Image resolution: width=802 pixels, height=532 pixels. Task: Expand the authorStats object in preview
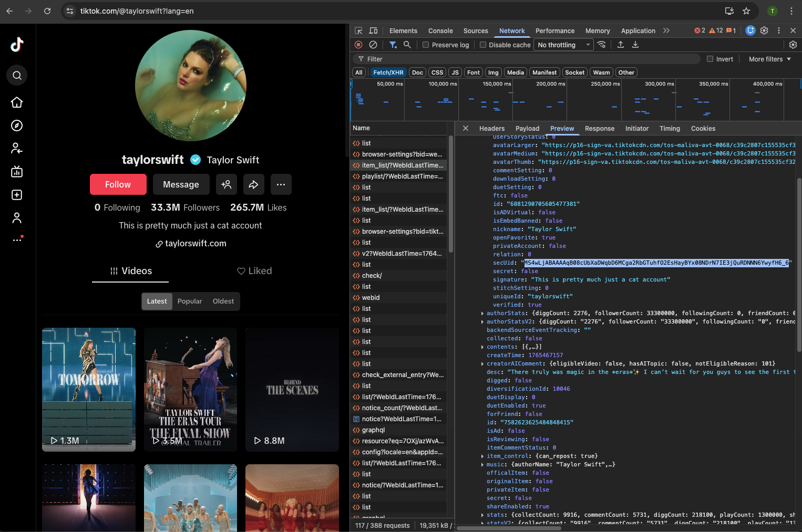pyautogui.click(x=482, y=314)
